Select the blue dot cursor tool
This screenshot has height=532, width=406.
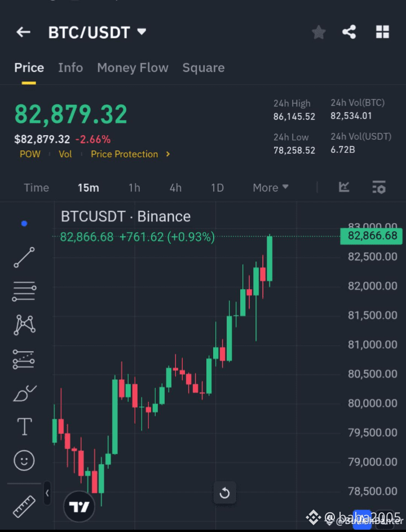click(x=24, y=223)
